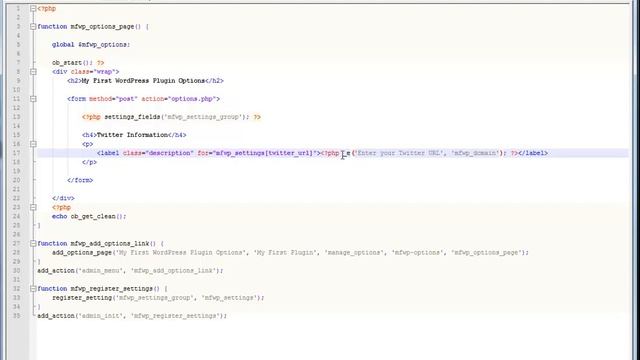This screenshot has height=360, width=640.
Task: Click 'mfwp_settings[twitter_url]' attribute value
Action: pyautogui.click(x=264, y=153)
